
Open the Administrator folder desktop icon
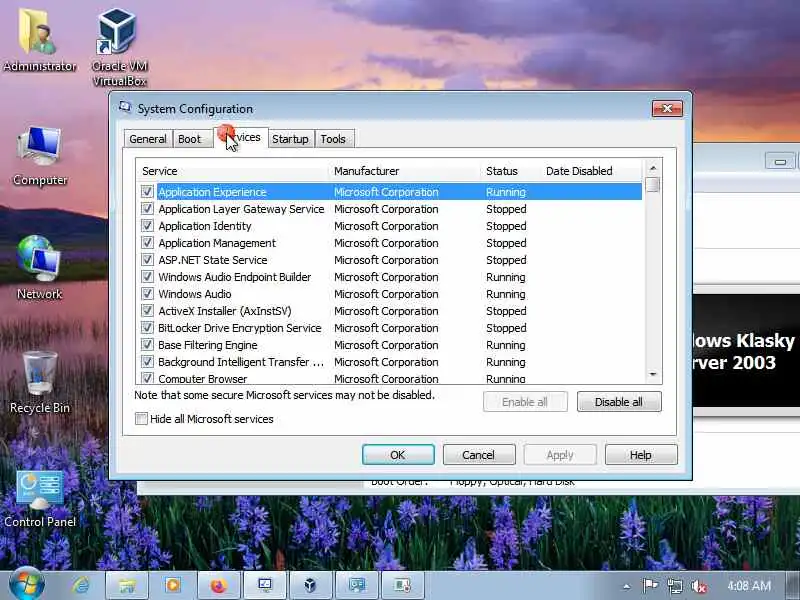point(39,40)
